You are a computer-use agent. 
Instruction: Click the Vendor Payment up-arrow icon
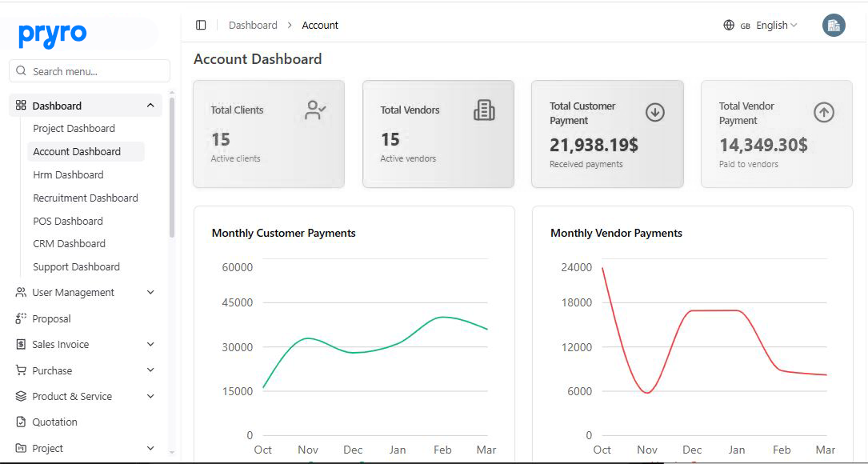coord(824,113)
